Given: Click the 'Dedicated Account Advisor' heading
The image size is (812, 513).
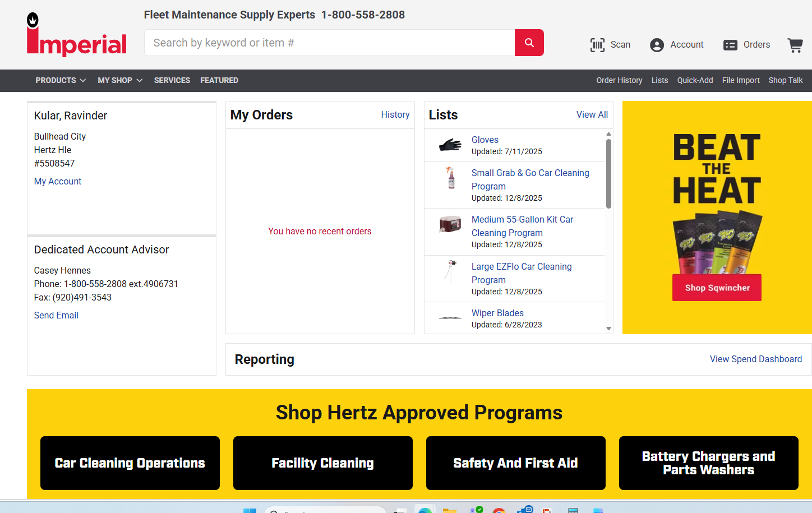Looking at the screenshot, I should click(101, 249).
